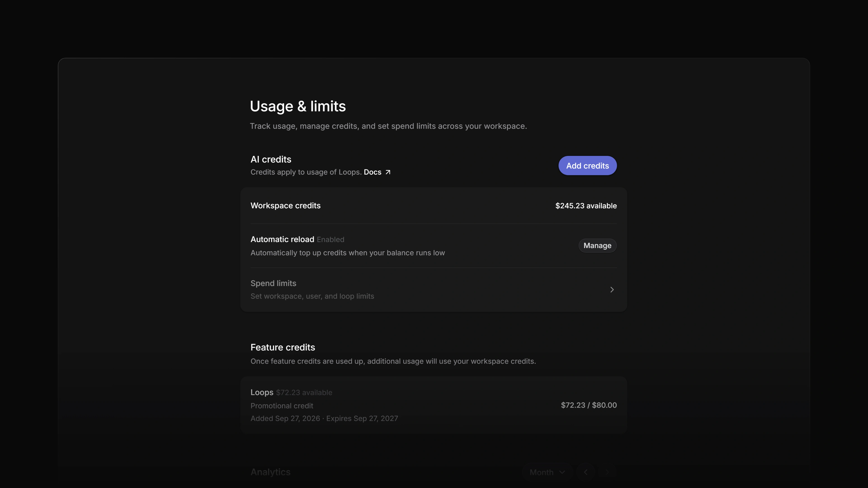
Task: Go to previous analytics period arrow
Action: (x=586, y=472)
